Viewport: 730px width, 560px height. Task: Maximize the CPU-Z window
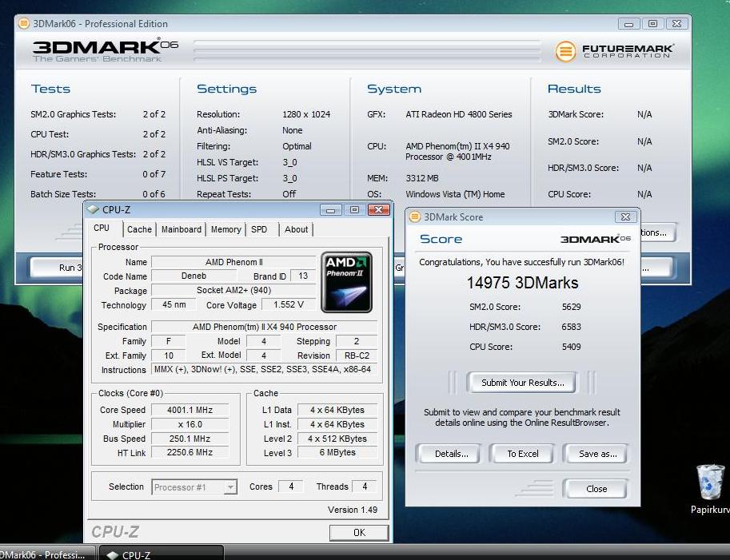tap(354, 210)
